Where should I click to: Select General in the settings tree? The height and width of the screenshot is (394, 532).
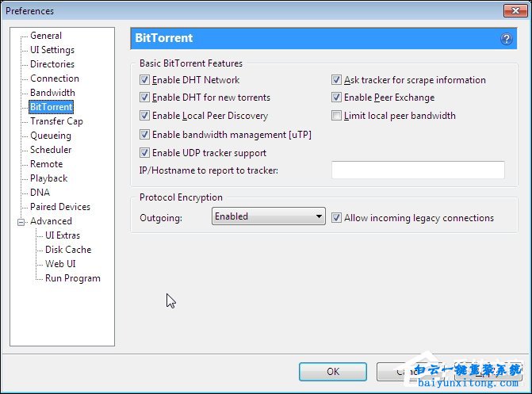pyautogui.click(x=46, y=36)
